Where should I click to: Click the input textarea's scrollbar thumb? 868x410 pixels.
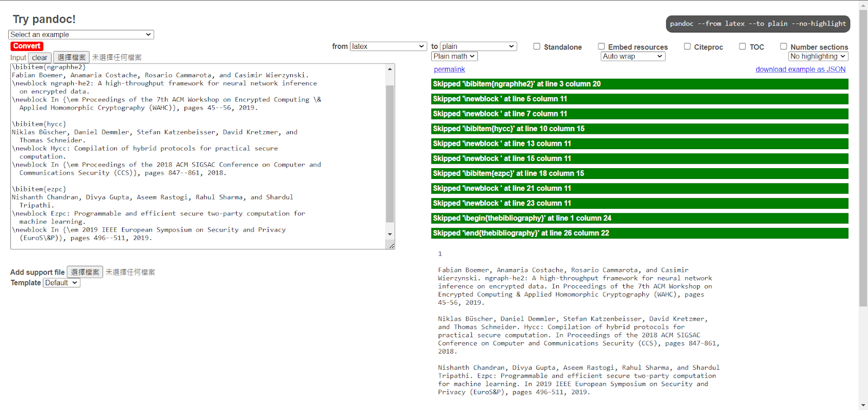pyautogui.click(x=390, y=153)
